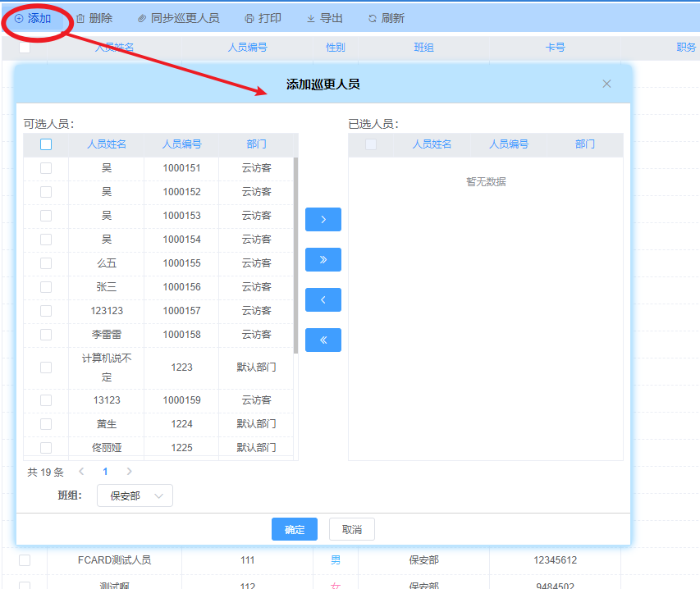
Task: Click the 打印 (Print) toolbar icon
Action: [x=249, y=18]
